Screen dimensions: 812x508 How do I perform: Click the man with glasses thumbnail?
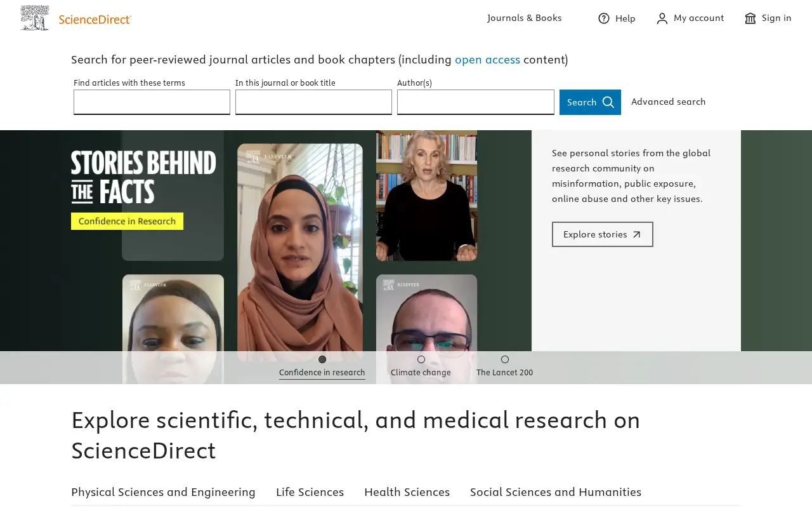point(426,329)
